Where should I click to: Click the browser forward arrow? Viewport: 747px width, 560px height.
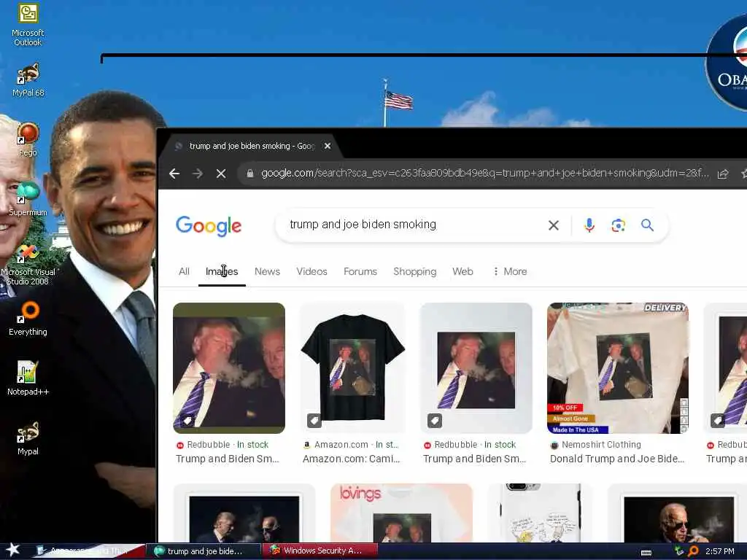click(197, 174)
